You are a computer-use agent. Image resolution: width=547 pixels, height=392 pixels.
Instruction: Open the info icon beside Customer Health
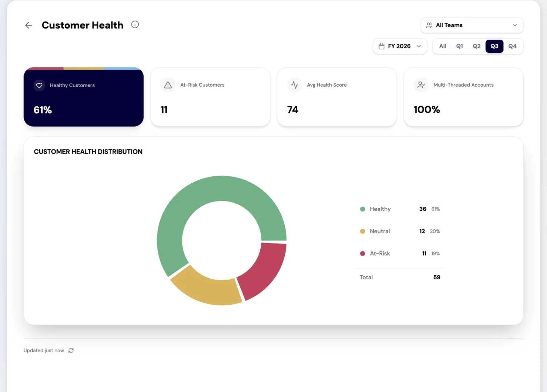[x=135, y=25]
